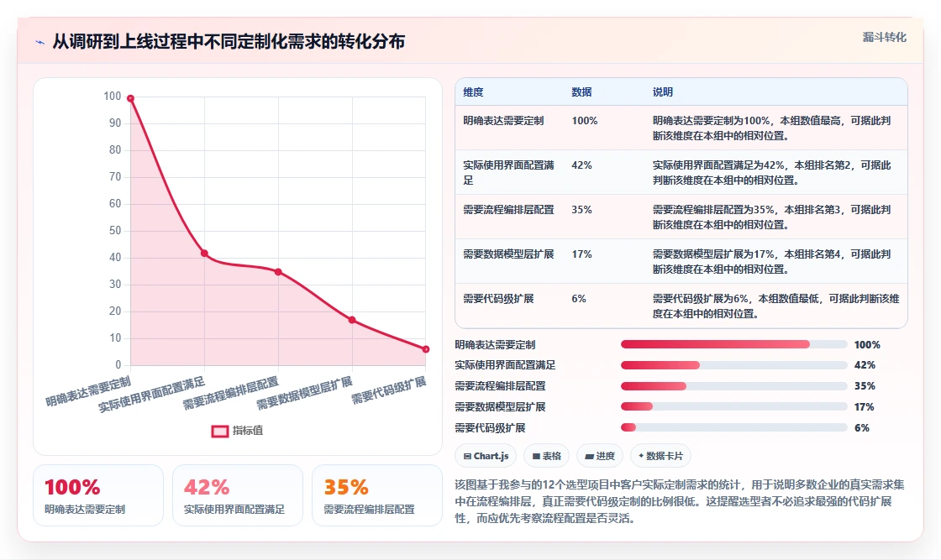Click the lightning icon beside the title
Screen dimensions: 941x560
tap(40, 42)
